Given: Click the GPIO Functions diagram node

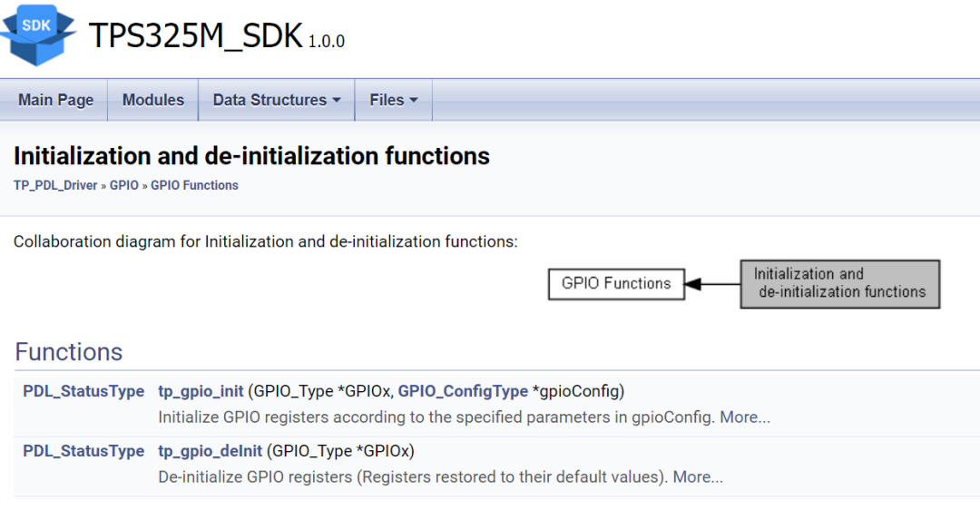Looking at the screenshot, I should pos(616,283).
